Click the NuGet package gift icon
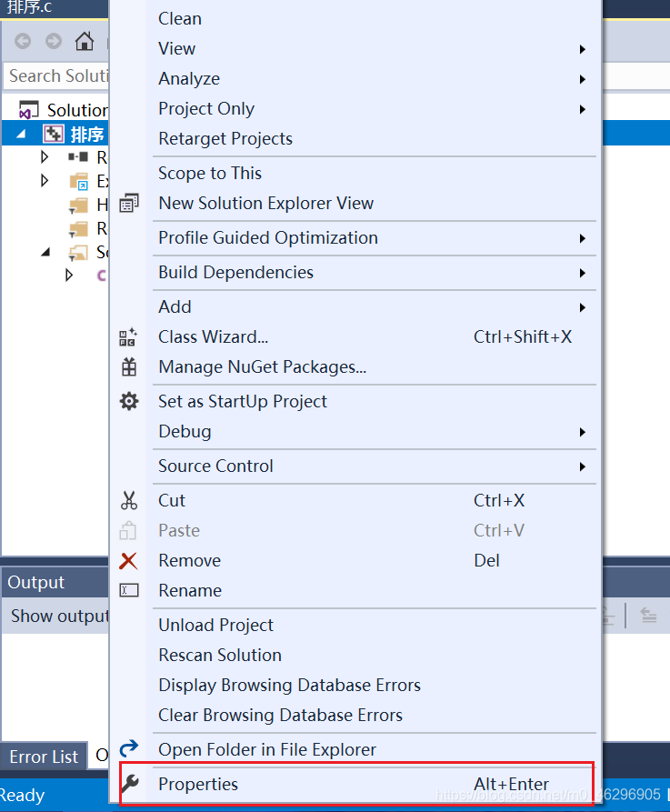The width and height of the screenshot is (670, 812). click(129, 366)
